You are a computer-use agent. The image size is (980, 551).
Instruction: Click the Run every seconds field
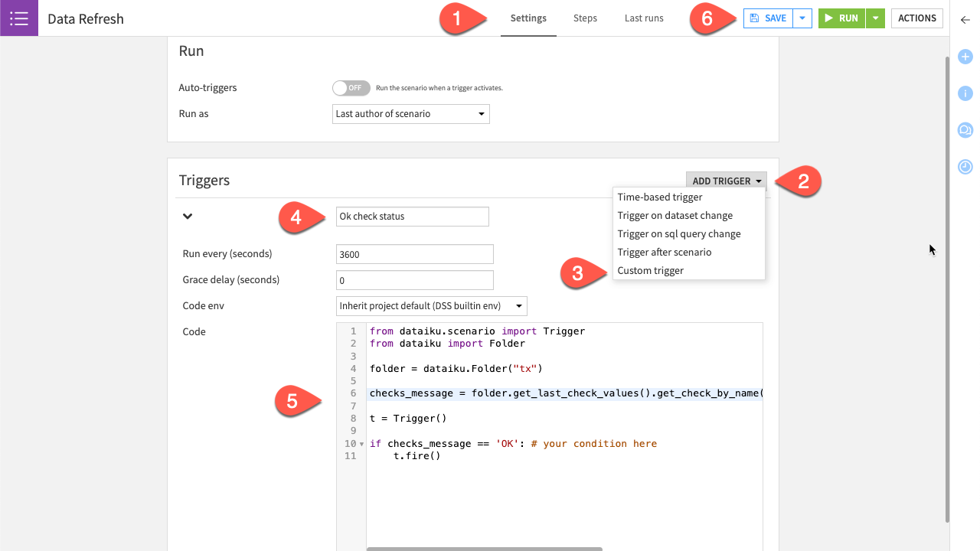[x=414, y=254]
